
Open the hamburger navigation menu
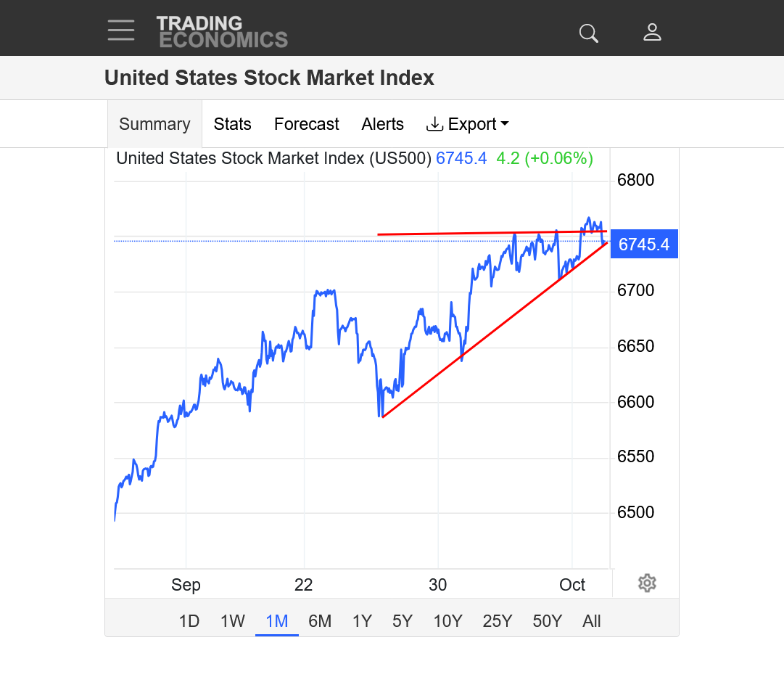click(x=121, y=30)
